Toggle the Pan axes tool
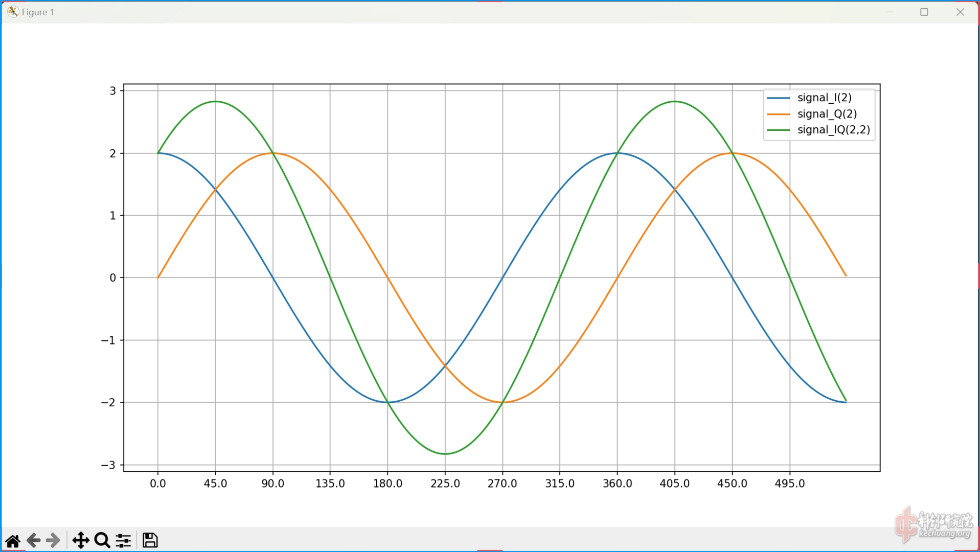This screenshot has height=552, width=980. (81, 540)
